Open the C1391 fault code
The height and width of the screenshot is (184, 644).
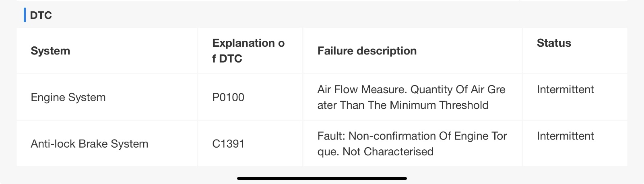(x=228, y=144)
